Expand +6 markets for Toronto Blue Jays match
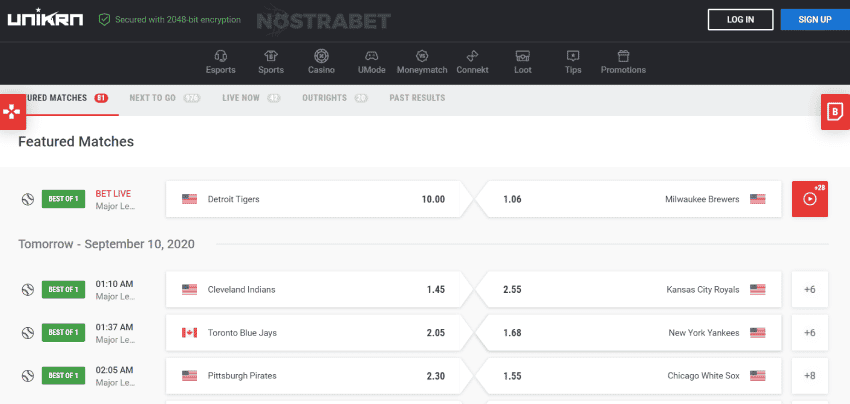 click(809, 332)
